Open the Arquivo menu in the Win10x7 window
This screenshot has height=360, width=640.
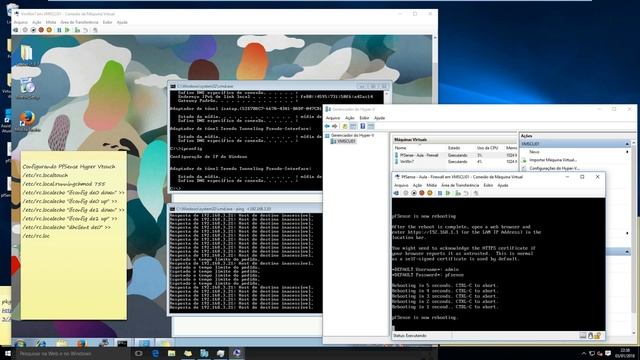pos(20,22)
